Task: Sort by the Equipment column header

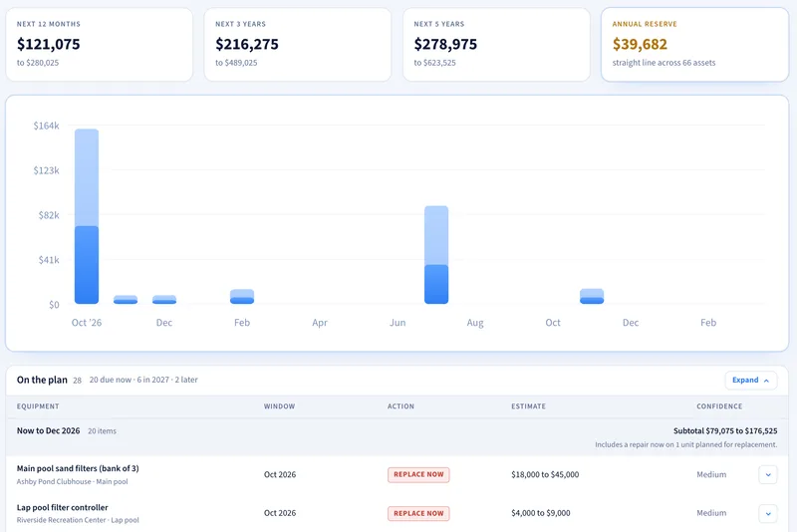Action: click(38, 406)
